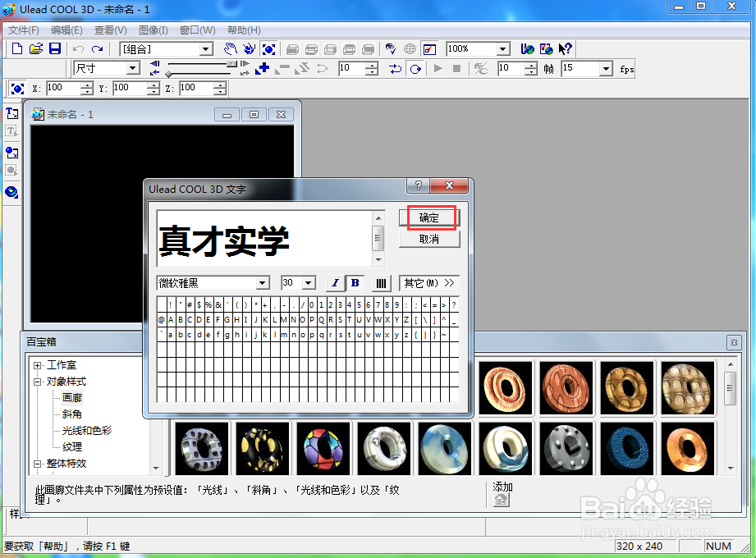Select the Resize object tool in main toolbar
Viewport: 756px width, 558px height.
click(268, 48)
